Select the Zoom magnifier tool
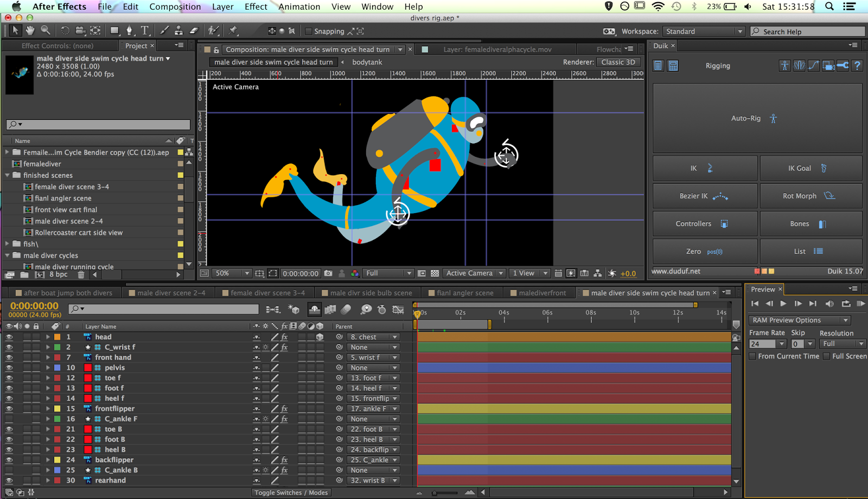The image size is (868, 499). pos(46,30)
